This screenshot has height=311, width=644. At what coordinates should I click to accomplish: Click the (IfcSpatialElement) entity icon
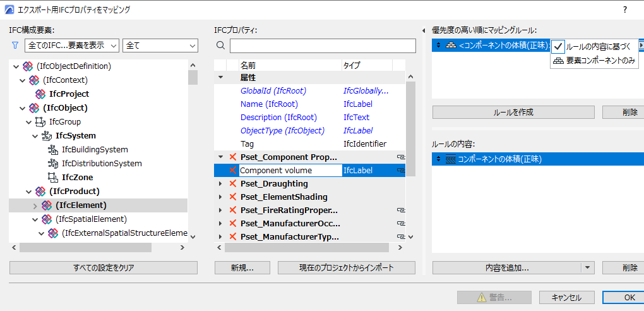47,219
